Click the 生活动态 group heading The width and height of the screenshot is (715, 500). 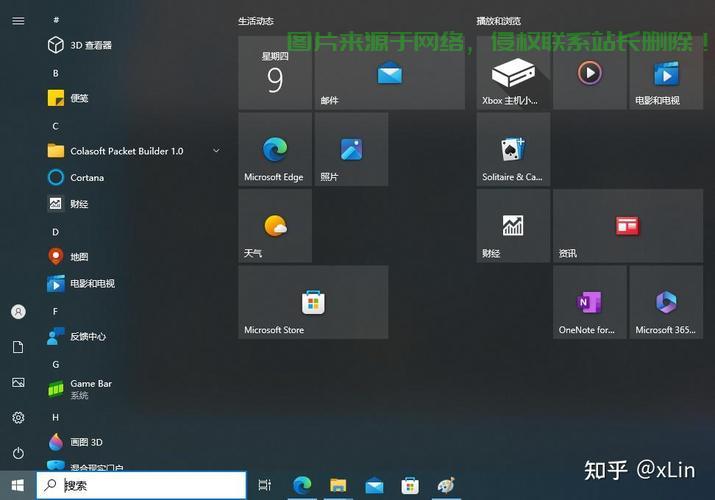[x=256, y=21]
